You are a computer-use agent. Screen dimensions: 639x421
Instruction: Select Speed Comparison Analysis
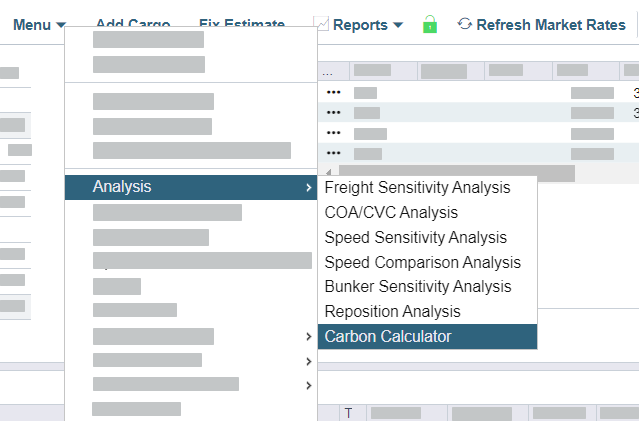click(x=422, y=262)
